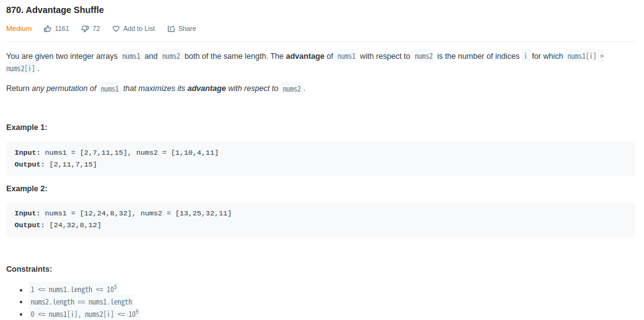Click the Example 2 output [24,32,8,12]
644x320 pixels.
[x=75, y=225]
